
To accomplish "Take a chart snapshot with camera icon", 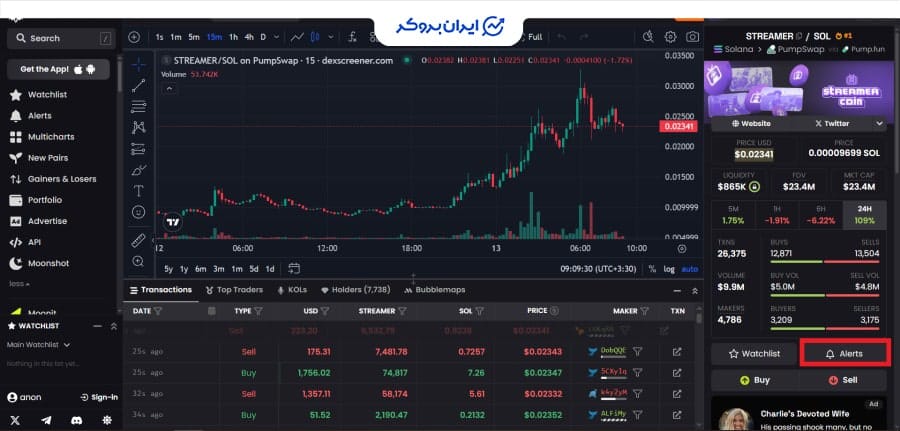I will [x=693, y=37].
